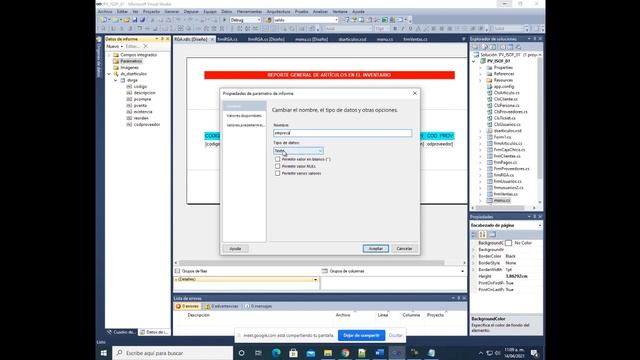Click the BackgroundColor swatch in Propiedades

point(508,243)
